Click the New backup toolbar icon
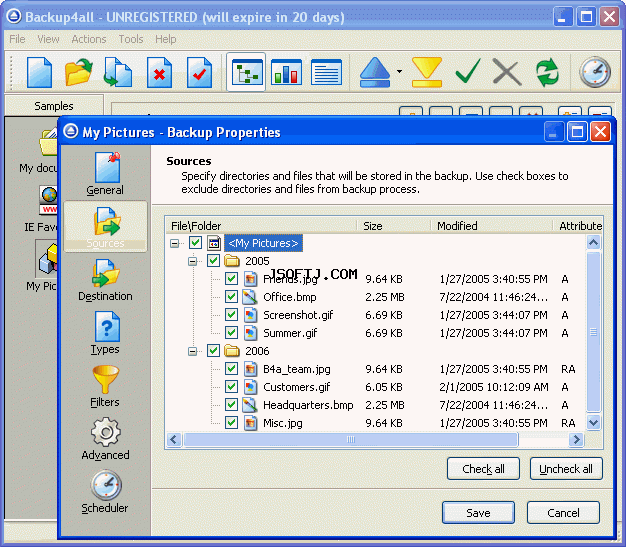The width and height of the screenshot is (626, 547). 39,72
